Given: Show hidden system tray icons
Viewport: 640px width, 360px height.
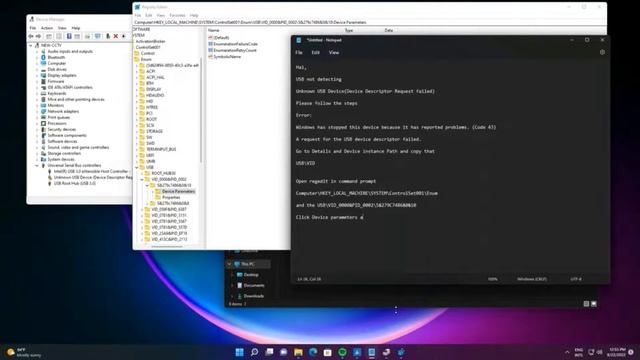Looking at the screenshot, I should [567, 352].
